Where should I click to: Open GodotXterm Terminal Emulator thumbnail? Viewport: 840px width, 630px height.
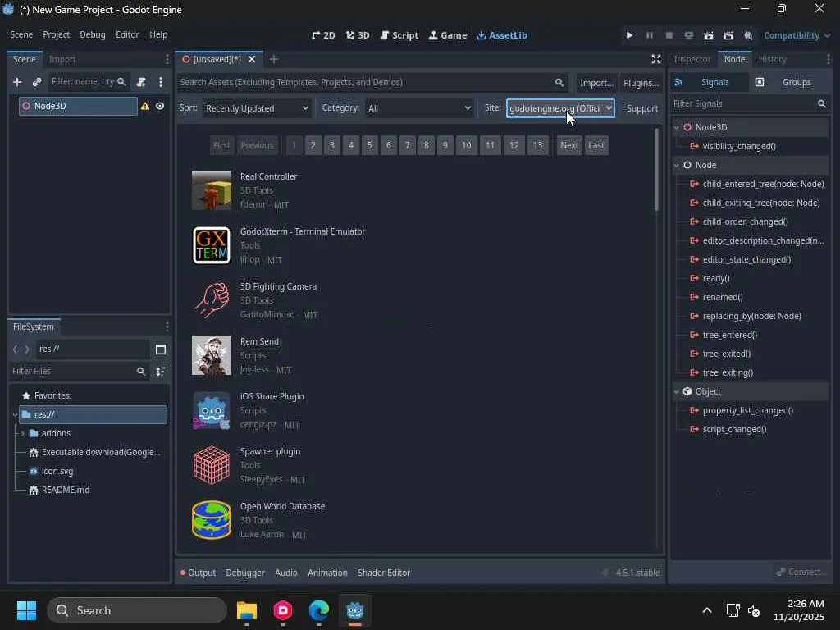212,245
